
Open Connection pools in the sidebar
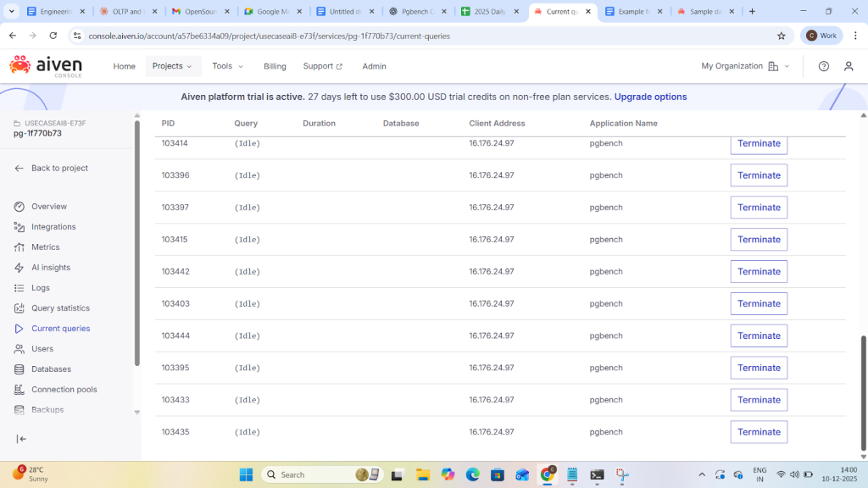pos(64,390)
